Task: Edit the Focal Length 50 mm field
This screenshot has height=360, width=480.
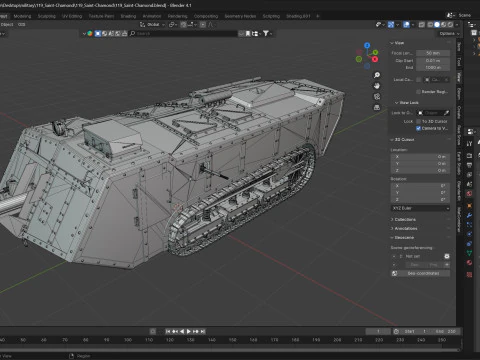Action: pyautogui.click(x=433, y=53)
